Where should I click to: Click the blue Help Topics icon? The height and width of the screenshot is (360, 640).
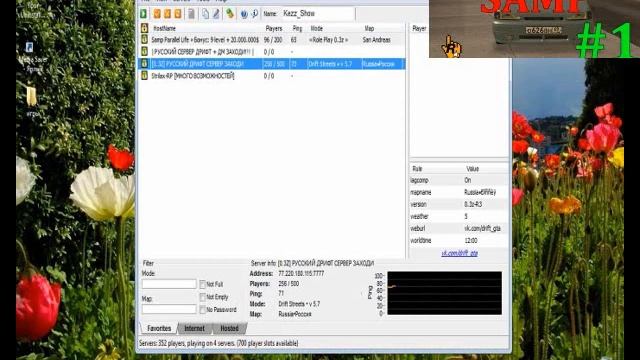coord(244,14)
